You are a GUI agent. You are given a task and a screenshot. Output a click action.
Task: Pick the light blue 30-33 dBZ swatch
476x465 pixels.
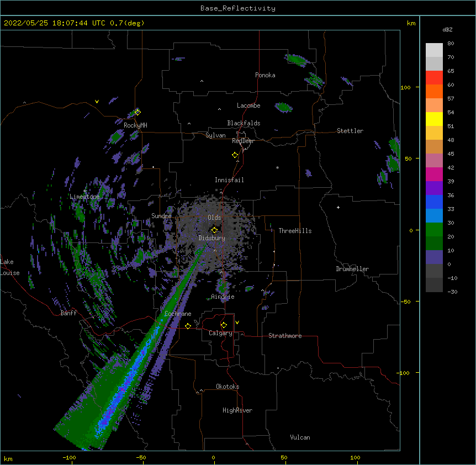point(434,216)
